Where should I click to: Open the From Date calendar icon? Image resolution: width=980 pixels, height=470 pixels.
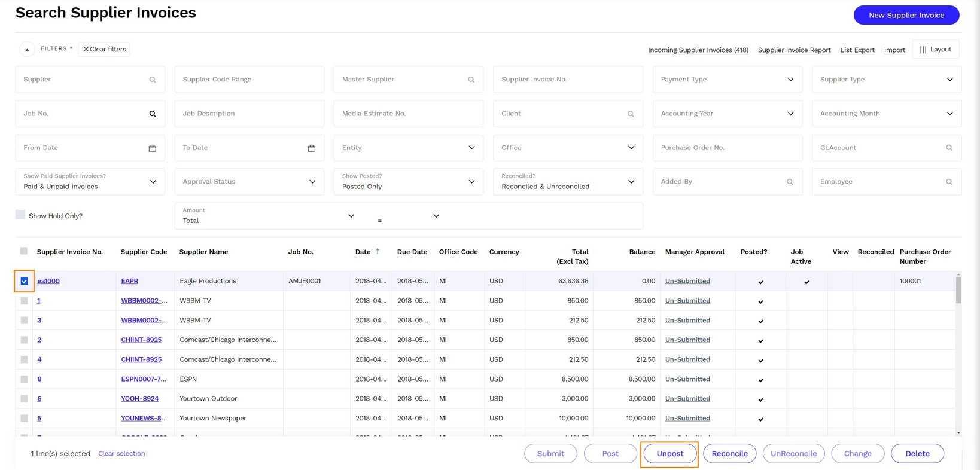153,148
